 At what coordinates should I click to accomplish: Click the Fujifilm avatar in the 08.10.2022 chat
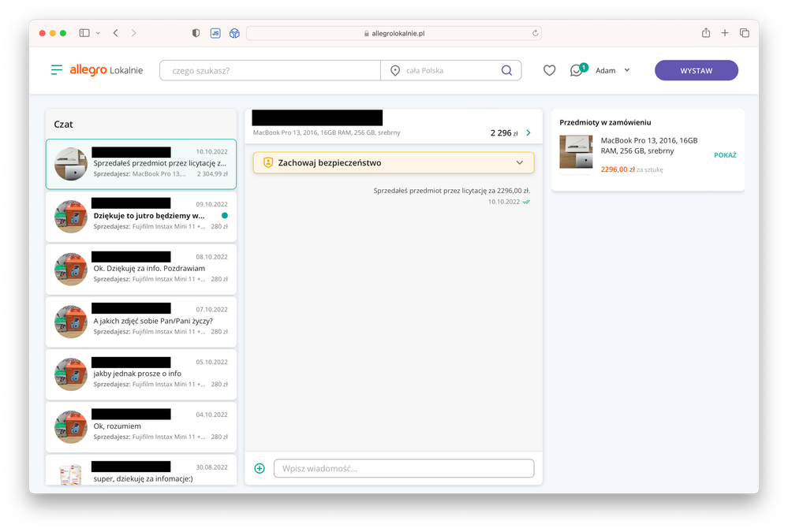71,270
